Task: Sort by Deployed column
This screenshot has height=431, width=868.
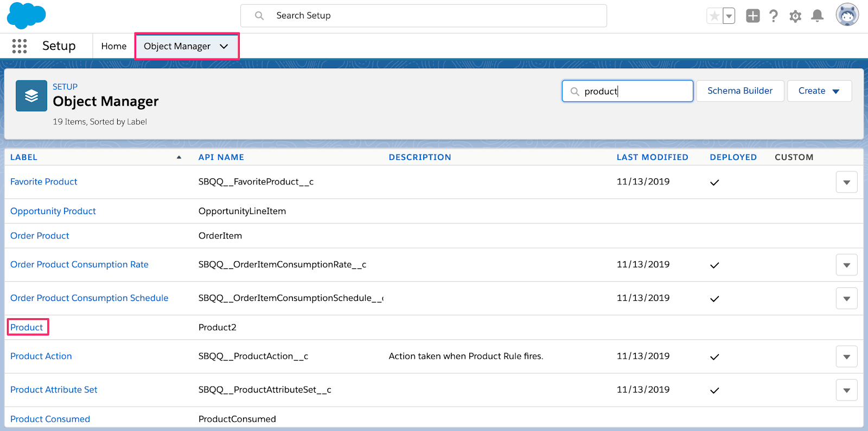Action: (x=733, y=157)
